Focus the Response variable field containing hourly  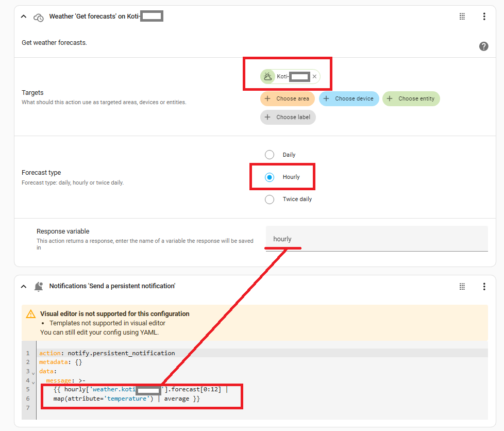tap(377, 239)
